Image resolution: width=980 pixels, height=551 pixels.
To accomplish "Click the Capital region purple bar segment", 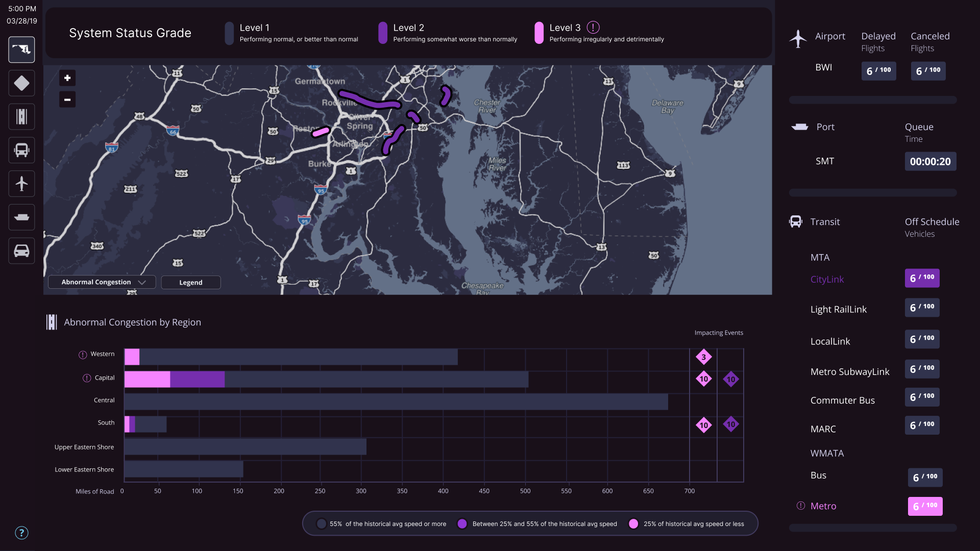I will [197, 379].
